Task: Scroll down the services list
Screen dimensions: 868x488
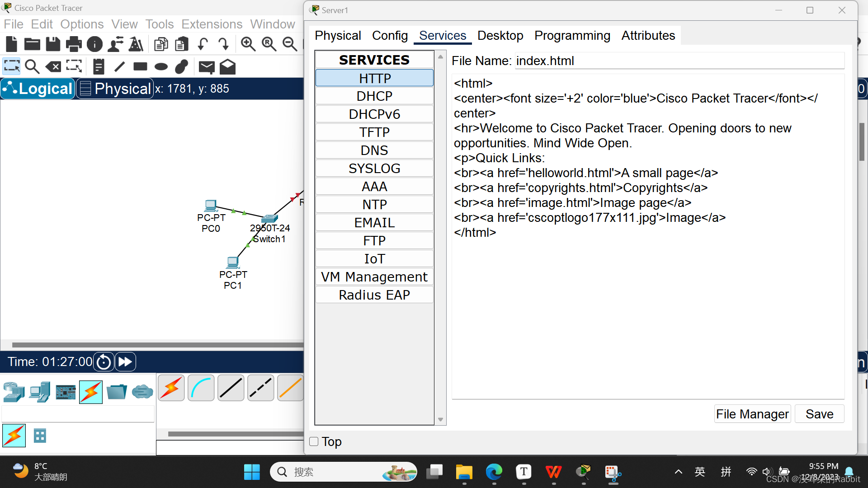Action: (x=441, y=421)
